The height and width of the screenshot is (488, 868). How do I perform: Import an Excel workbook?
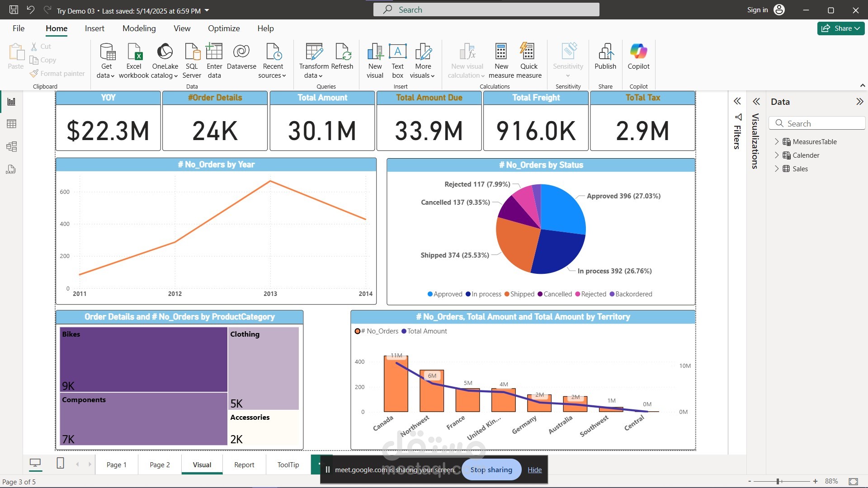(x=134, y=61)
